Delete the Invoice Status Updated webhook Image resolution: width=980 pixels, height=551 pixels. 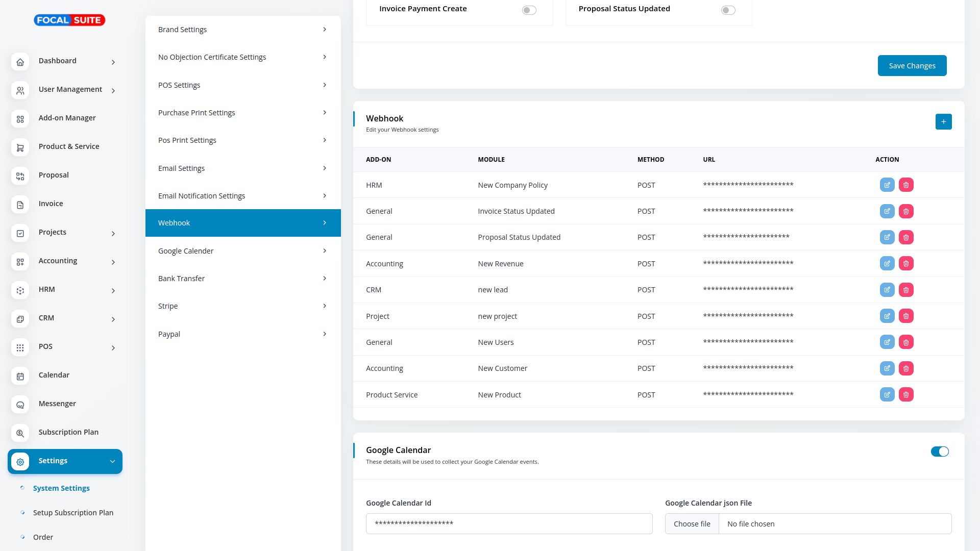coord(906,211)
